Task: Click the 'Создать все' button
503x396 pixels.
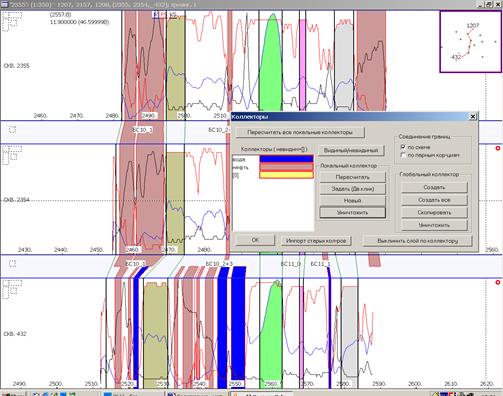Action: [434, 200]
